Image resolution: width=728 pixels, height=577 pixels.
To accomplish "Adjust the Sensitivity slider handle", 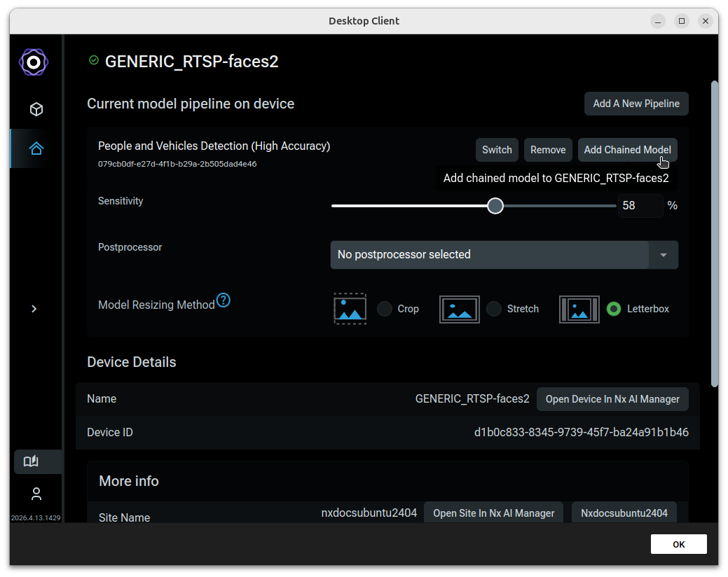I will [495, 206].
